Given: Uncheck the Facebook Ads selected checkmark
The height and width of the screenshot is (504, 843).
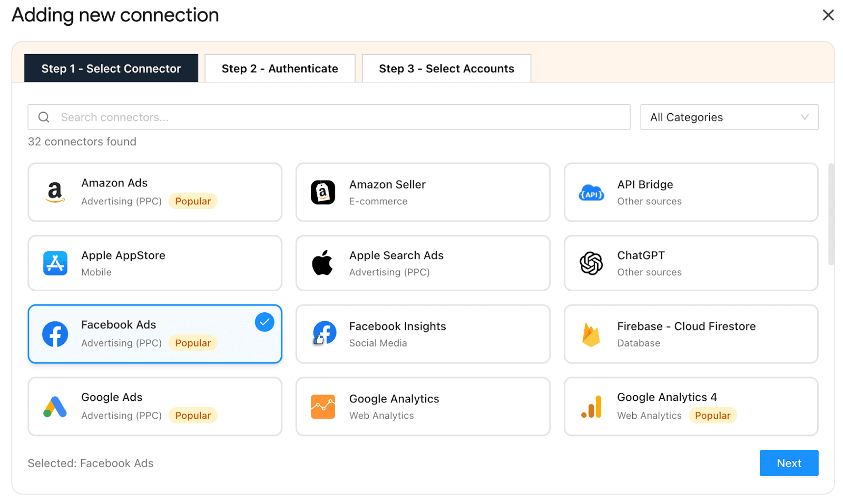Looking at the screenshot, I should pyautogui.click(x=264, y=322).
